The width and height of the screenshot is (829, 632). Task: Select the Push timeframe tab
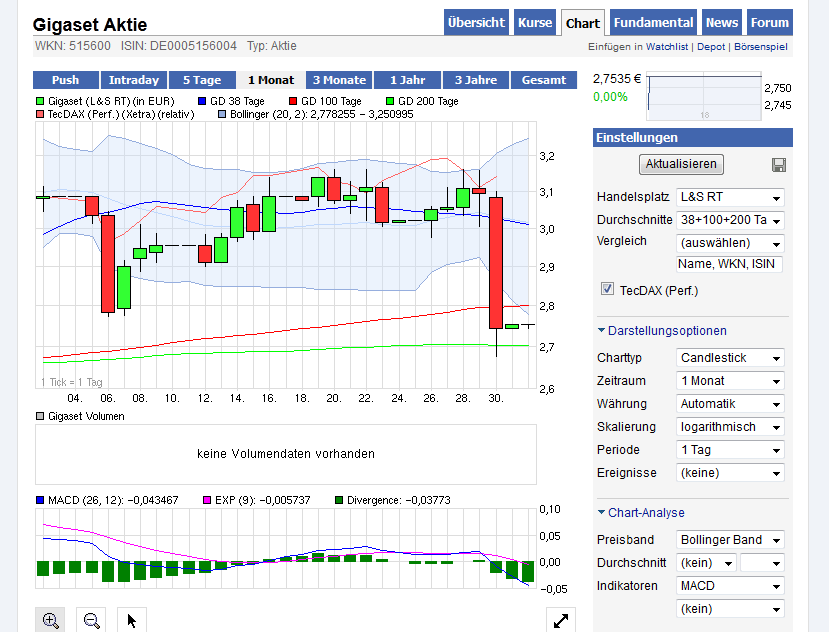[x=66, y=80]
